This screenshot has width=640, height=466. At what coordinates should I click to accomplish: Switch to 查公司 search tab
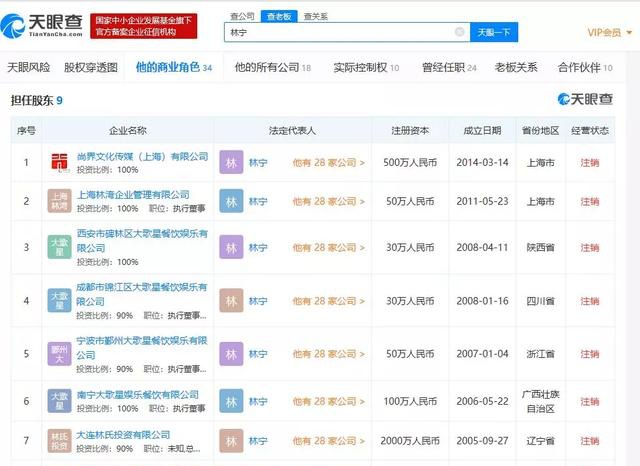click(242, 16)
